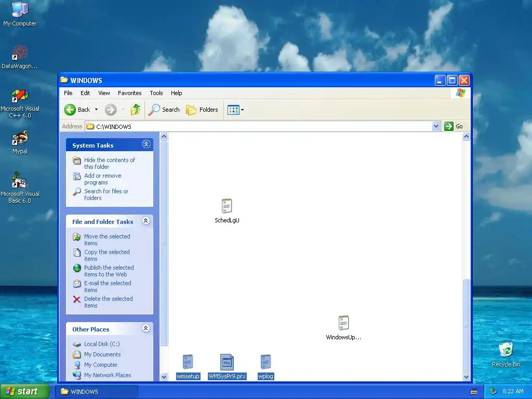Image resolution: width=532 pixels, height=399 pixels.
Task: Click the Go button beside Address bar
Action: [x=454, y=126]
